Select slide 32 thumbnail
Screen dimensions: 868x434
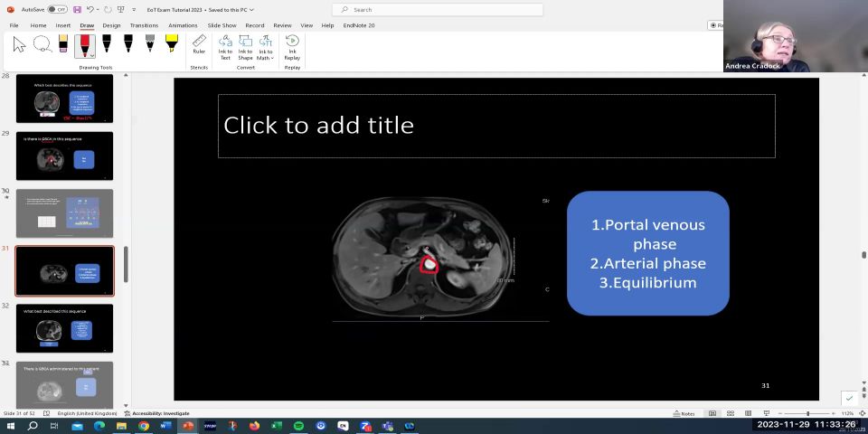(64, 327)
